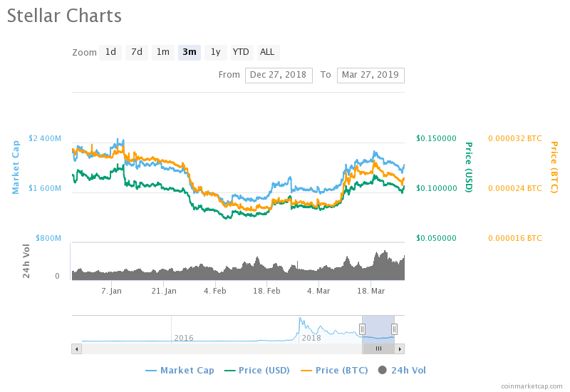Click the 24h Vol axis title
The image size is (570, 392).
click(26, 261)
